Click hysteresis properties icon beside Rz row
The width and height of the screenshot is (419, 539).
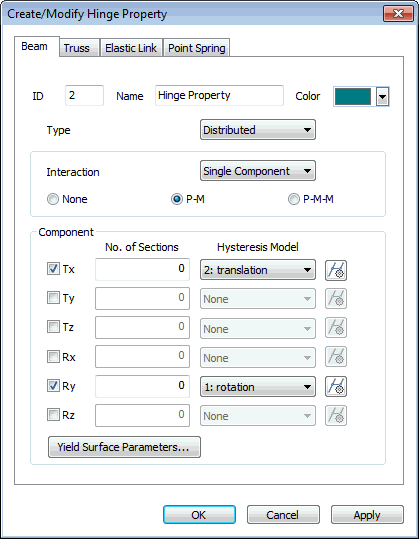pyautogui.click(x=336, y=416)
